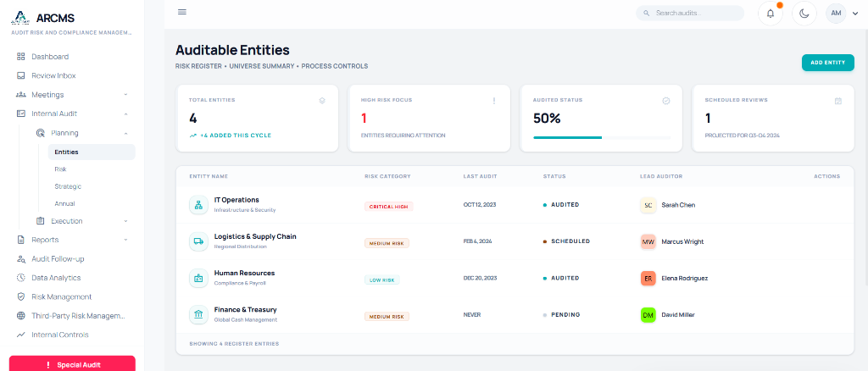Select the Entities submenu item

(x=92, y=152)
